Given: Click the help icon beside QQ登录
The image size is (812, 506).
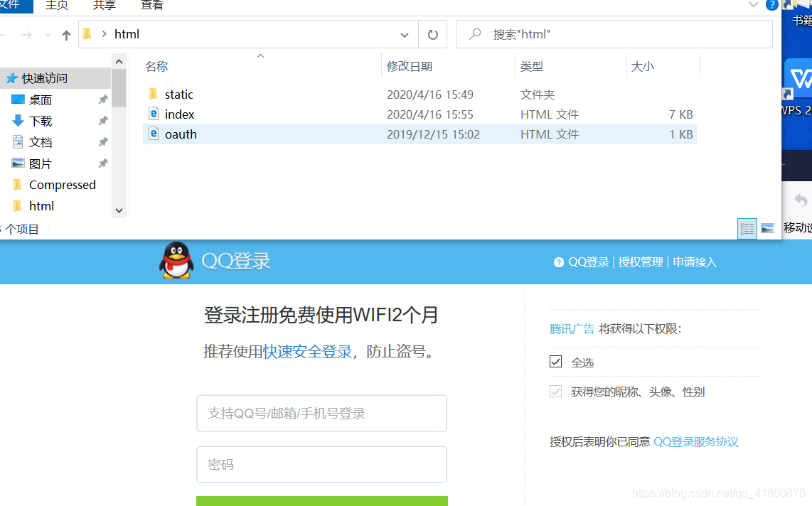Looking at the screenshot, I should click(x=559, y=262).
